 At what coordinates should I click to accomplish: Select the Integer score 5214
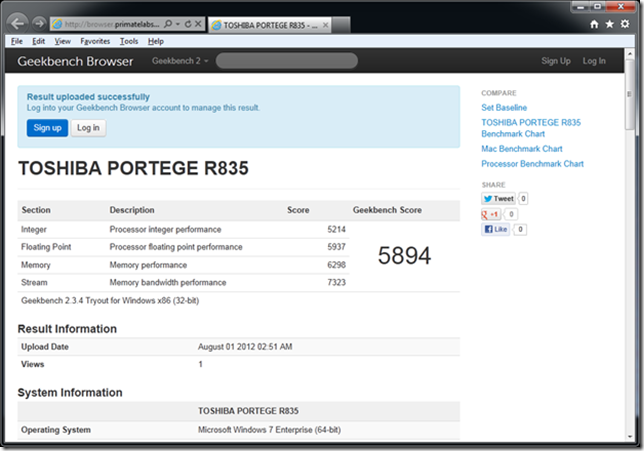point(336,229)
